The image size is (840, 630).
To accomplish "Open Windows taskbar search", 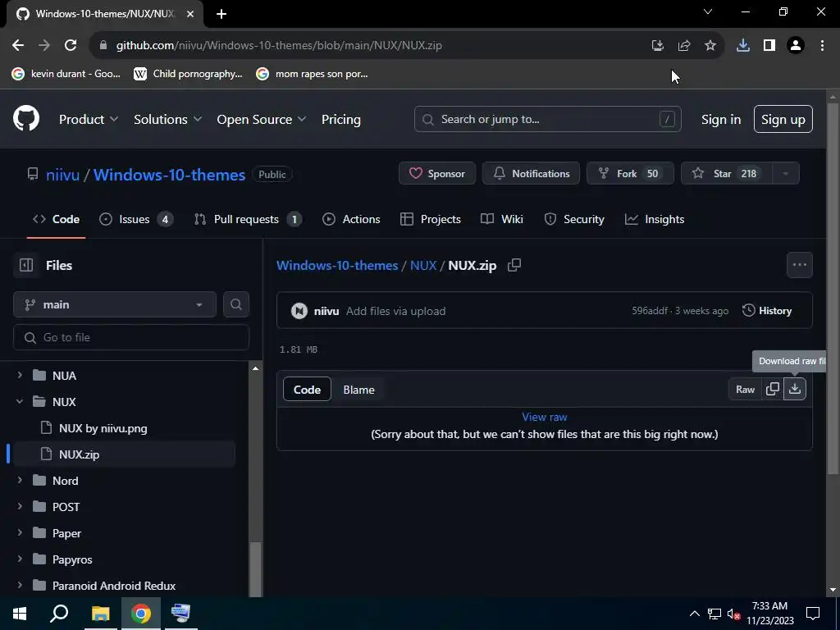I will [x=59, y=614].
